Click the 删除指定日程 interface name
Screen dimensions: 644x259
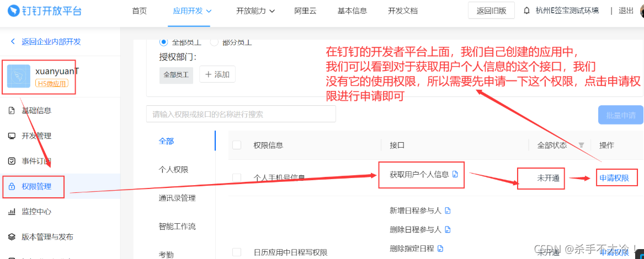412,248
